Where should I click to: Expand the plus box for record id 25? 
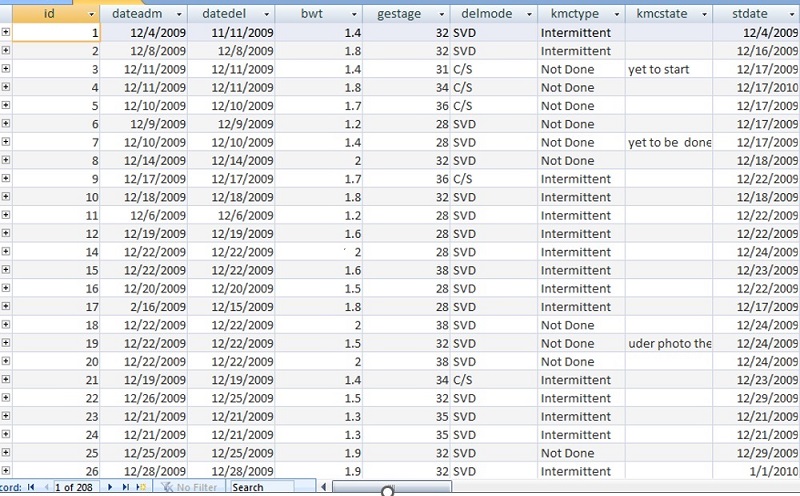[6, 453]
